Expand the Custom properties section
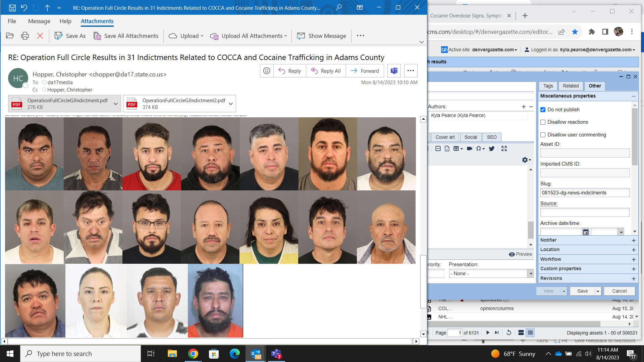 [634, 269]
